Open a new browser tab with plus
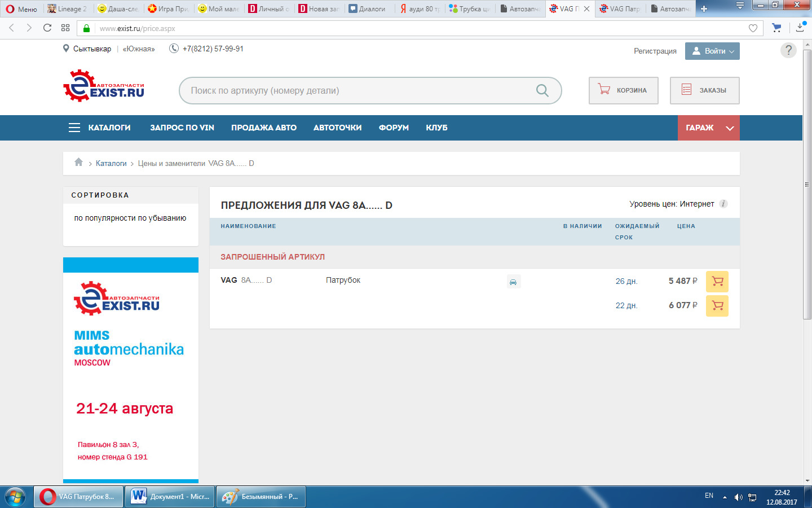This screenshot has height=508, width=812. [704, 9]
